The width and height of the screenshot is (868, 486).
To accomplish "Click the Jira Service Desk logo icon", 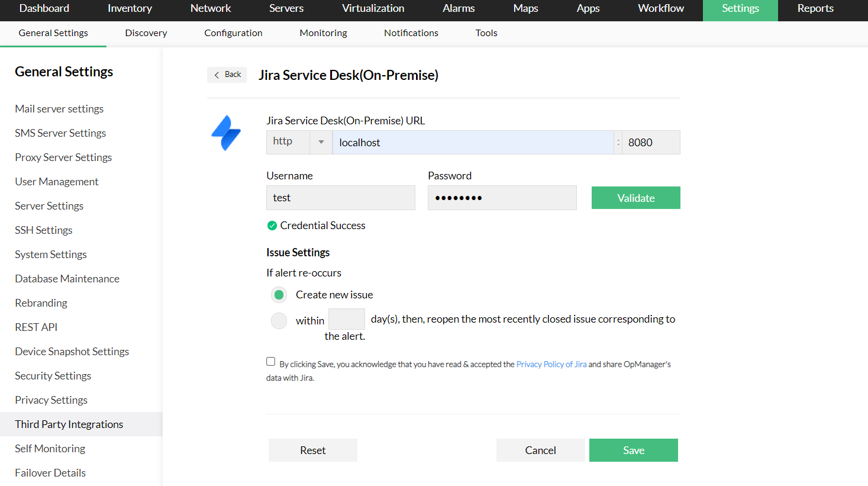I will [226, 133].
